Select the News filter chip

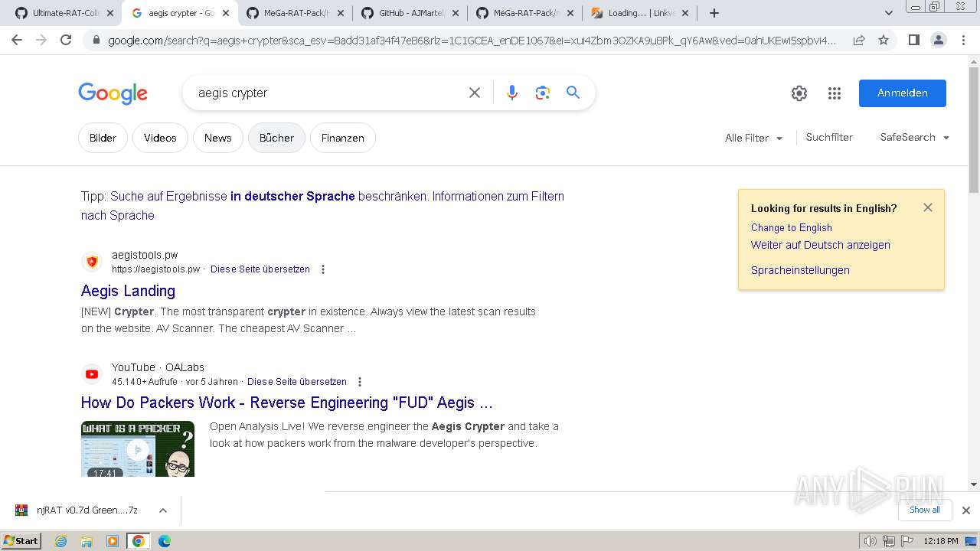217,138
